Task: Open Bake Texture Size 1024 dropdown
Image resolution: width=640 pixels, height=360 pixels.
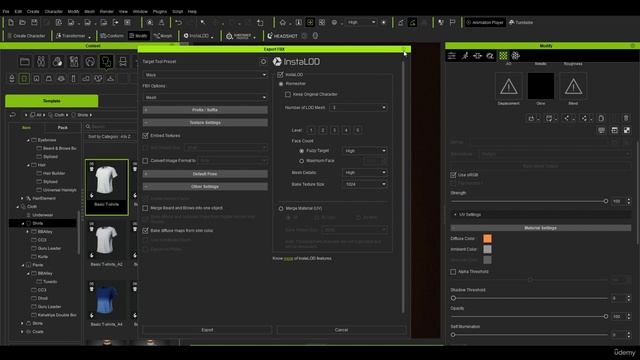Action: coord(364,184)
